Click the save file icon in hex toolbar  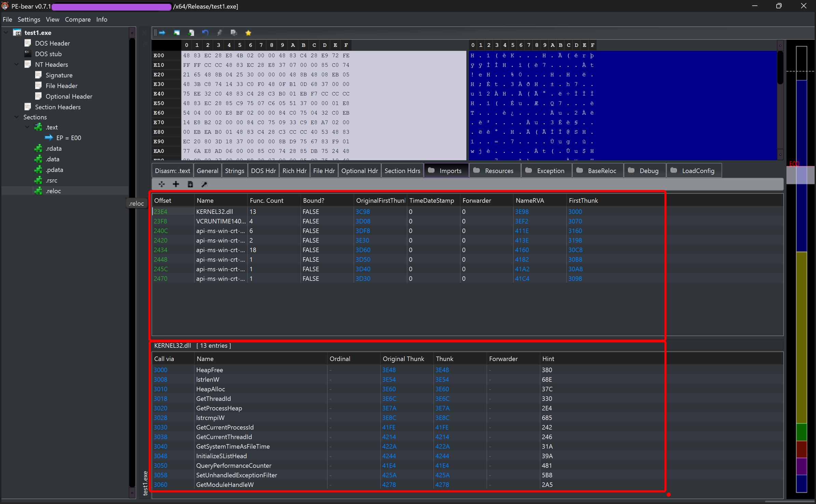(191, 32)
